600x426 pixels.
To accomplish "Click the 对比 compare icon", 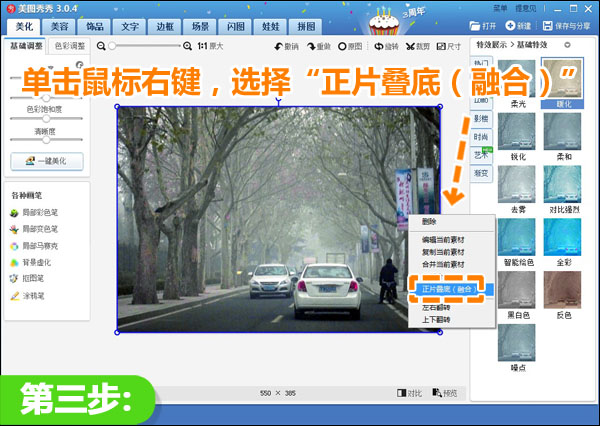I will pos(401,393).
